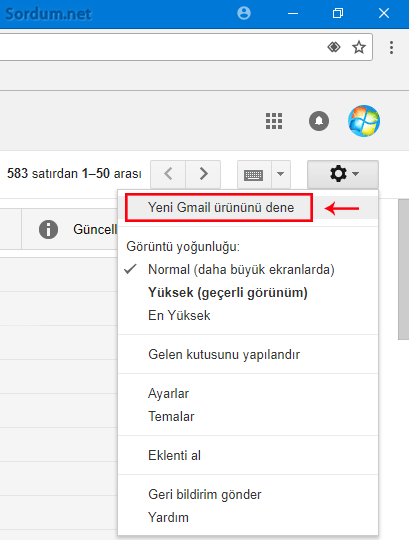Restore down the Chrome window
This screenshot has height=540, width=409.
[x=338, y=13]
